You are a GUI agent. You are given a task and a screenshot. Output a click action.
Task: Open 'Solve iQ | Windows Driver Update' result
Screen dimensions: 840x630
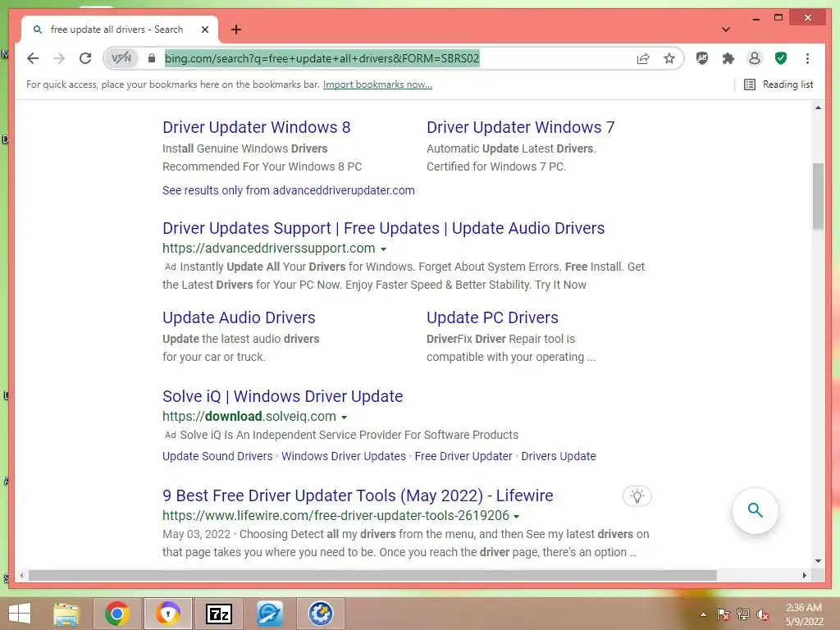(282, 396)
